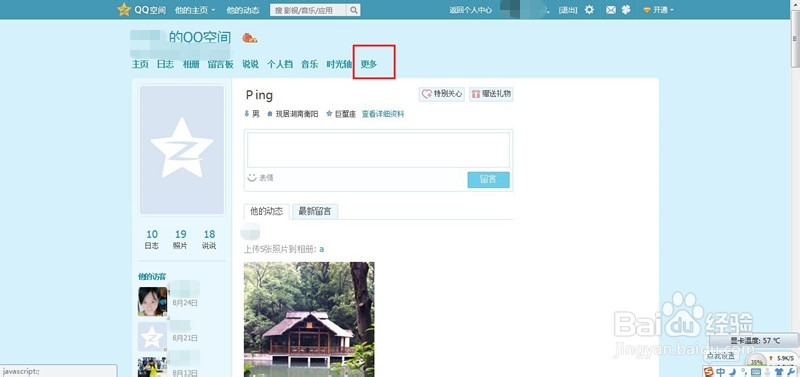Screen dimensions: 800x377
Task: Open the lake house photo thumbnail
Action: (309, 319)
